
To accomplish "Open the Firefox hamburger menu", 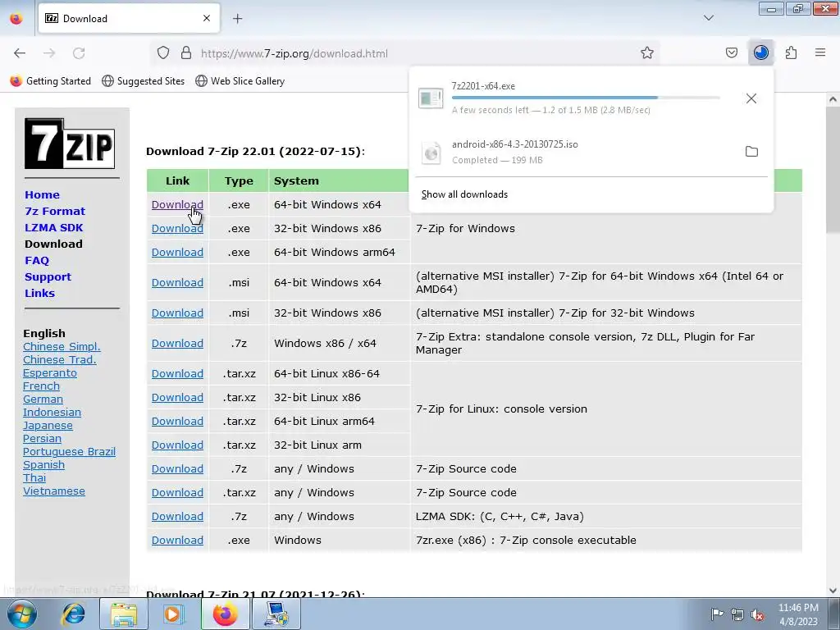I will coord(820,53).
